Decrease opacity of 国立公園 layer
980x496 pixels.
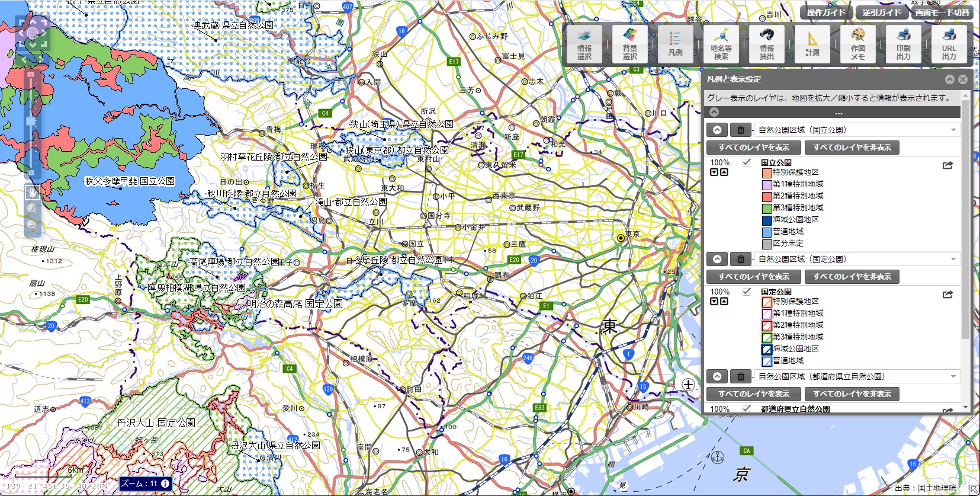pyautogui.click(x=714, y=172)
